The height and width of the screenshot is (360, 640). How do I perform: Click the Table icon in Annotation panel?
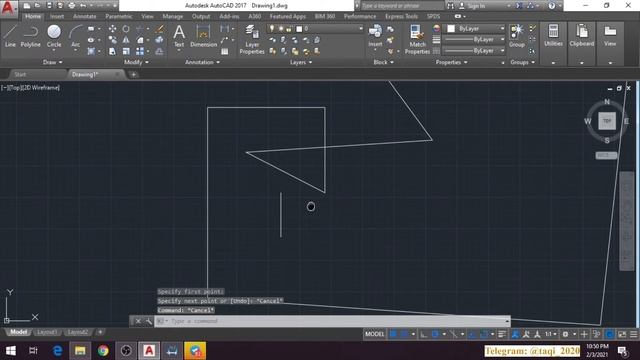[224, 51]
